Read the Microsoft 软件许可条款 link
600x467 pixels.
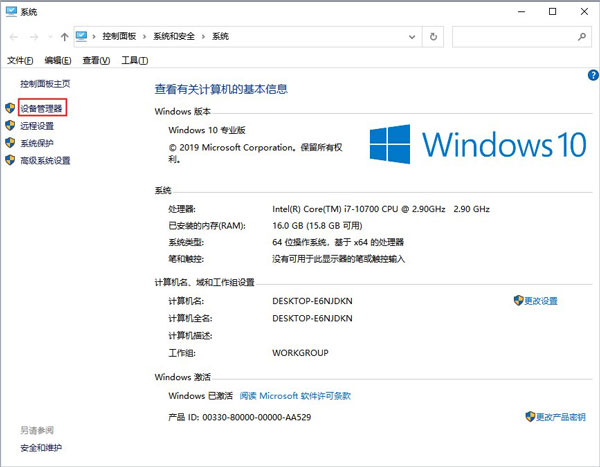coord(295,396)
